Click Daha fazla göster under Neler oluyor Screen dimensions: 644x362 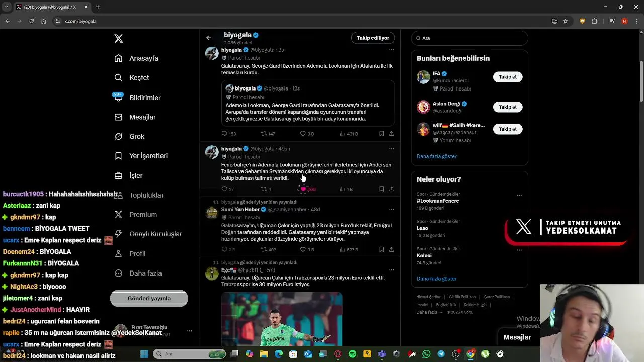(x=436, y=279)
